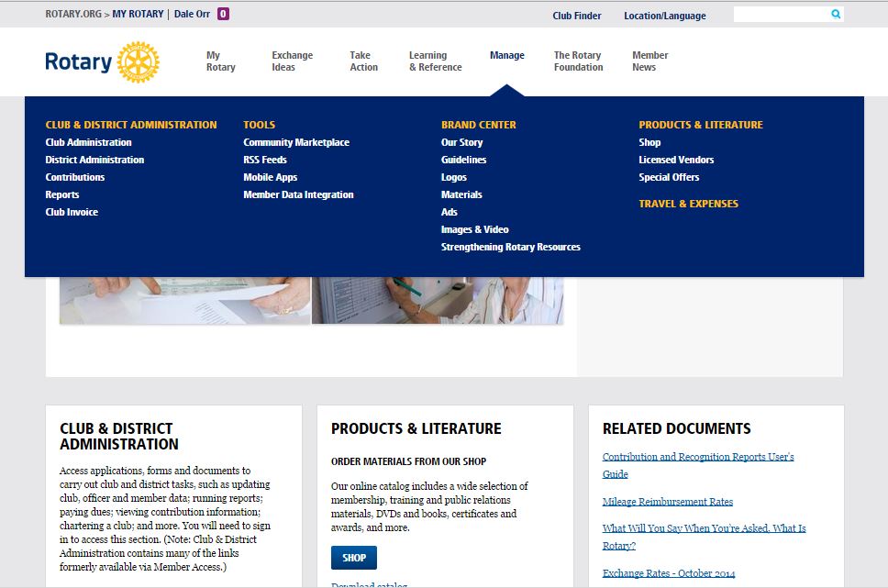Viewport: 888px width, 588px height.
Task: Open What Will You Say document link
Action: click(704, 537)
